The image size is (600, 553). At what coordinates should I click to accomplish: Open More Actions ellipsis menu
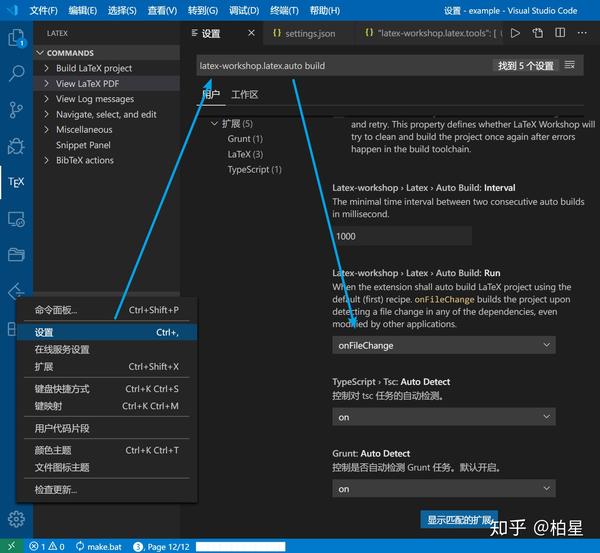coord(582,33)
